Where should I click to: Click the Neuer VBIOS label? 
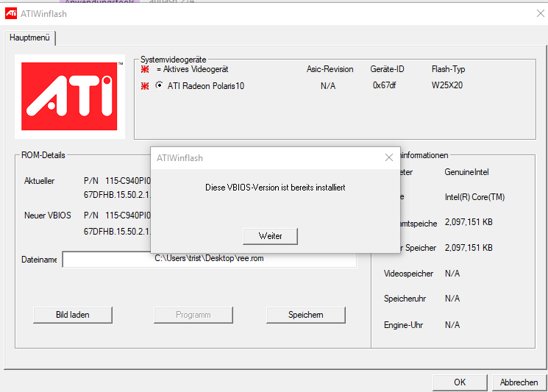point(48,215)
